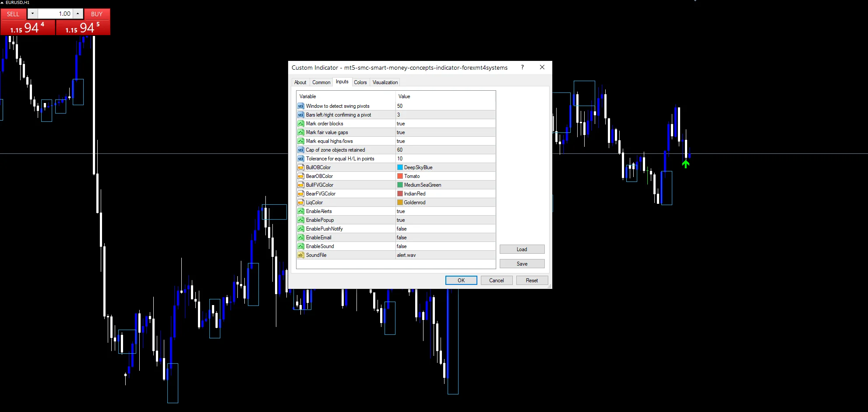Click the Reset button

pos(532,281)
